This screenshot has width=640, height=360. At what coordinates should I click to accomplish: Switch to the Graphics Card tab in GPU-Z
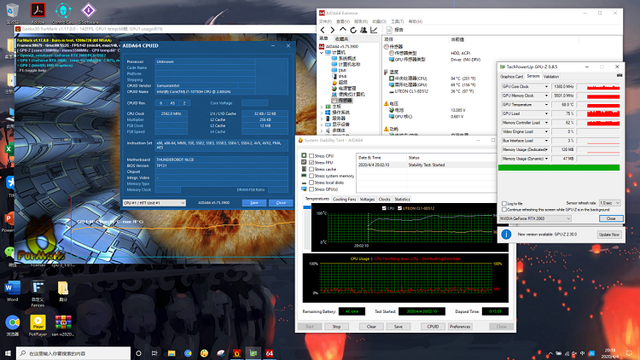[511, 77]
